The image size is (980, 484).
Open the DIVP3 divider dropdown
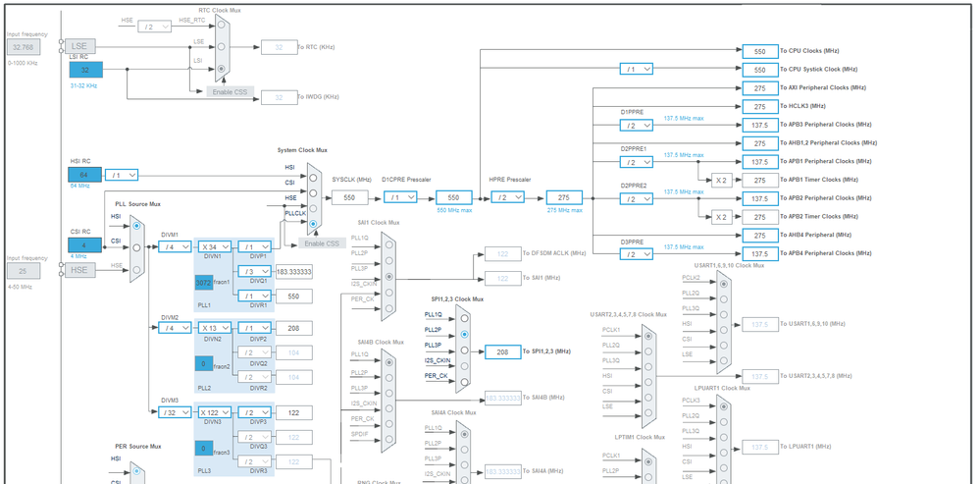(x=255, y=412)
